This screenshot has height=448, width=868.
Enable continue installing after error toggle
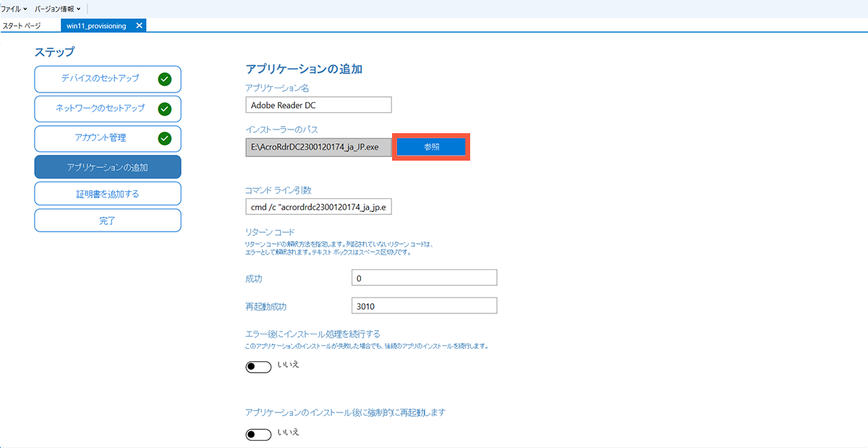click(x=258, y=366)
